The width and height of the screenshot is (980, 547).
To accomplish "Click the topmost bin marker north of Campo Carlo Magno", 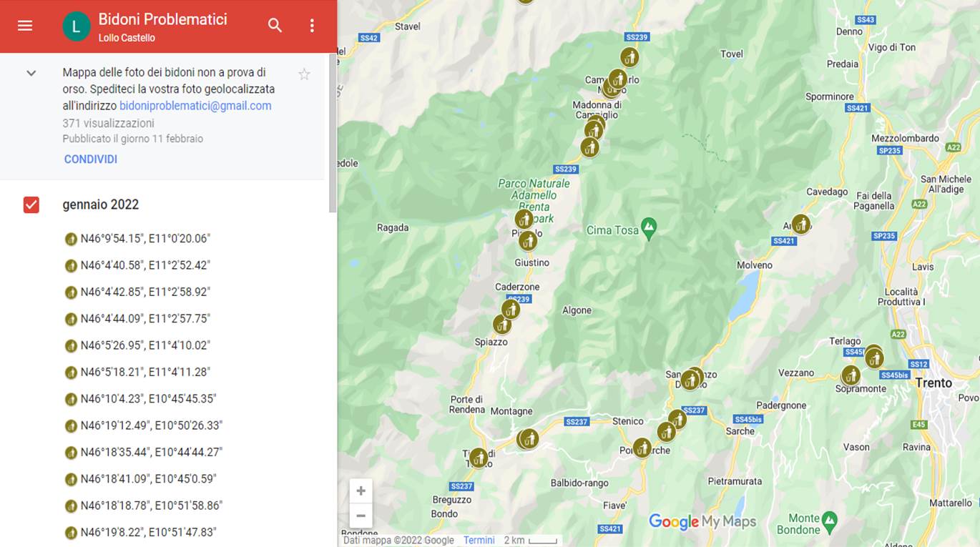I will tap(629, 56).
